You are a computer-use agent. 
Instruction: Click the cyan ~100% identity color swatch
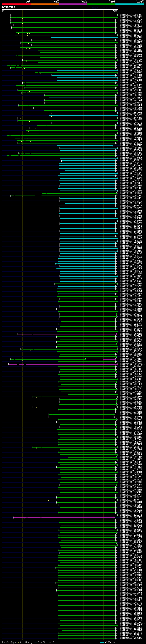[130, 4]
